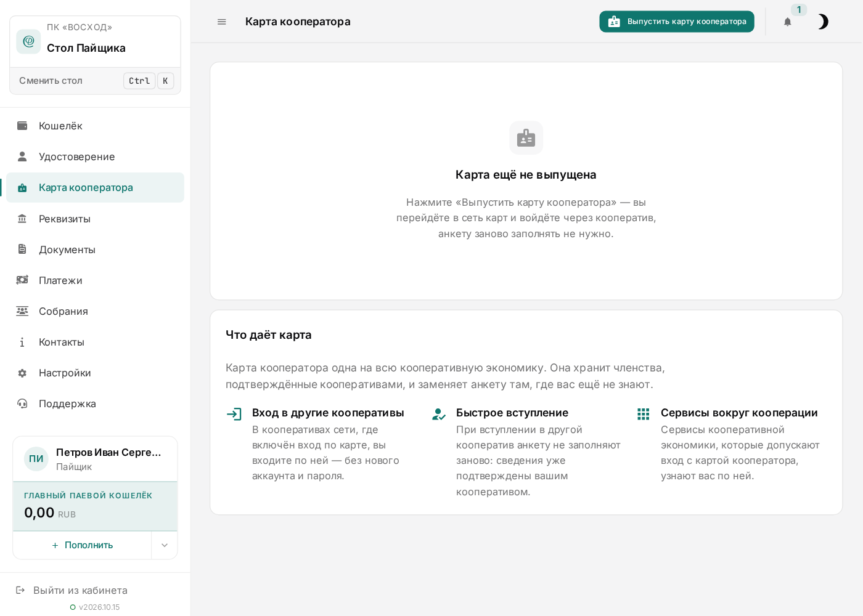This screenshot has height=616, width=863.
Task: Open the Собрания menu item
Action: tap(95, 311)
